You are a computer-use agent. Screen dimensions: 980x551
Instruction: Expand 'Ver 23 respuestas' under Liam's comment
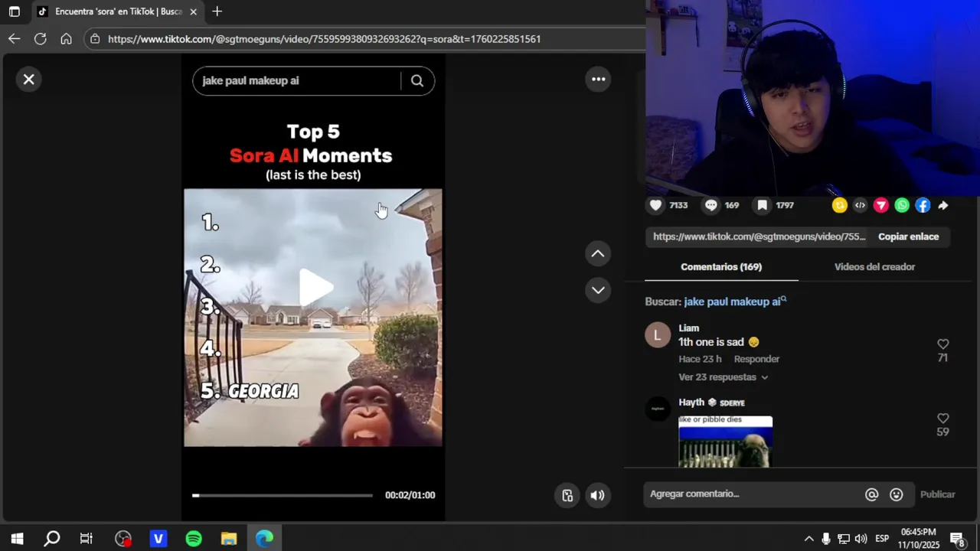[x=723, y=377]
